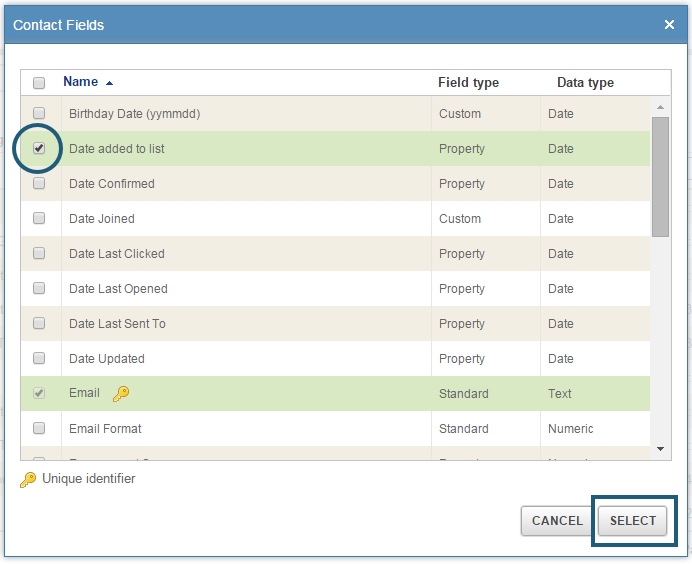The image size is (692, 564).
Task: Sort by the Data type column header
Action: tap(585, 83)
